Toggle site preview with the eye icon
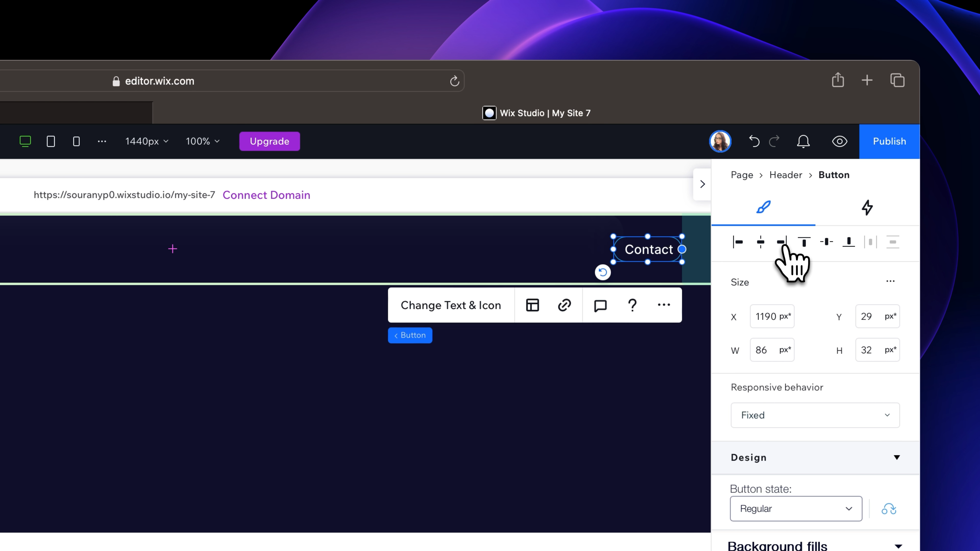This screenshot has width=980, height=551. [839, 142]
